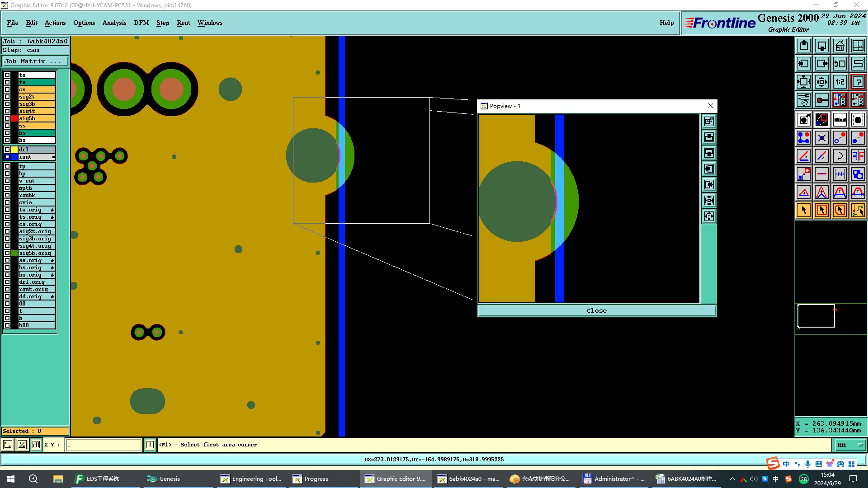Select the measure ruler tool

pyautogui.click(x=840, y=120)
